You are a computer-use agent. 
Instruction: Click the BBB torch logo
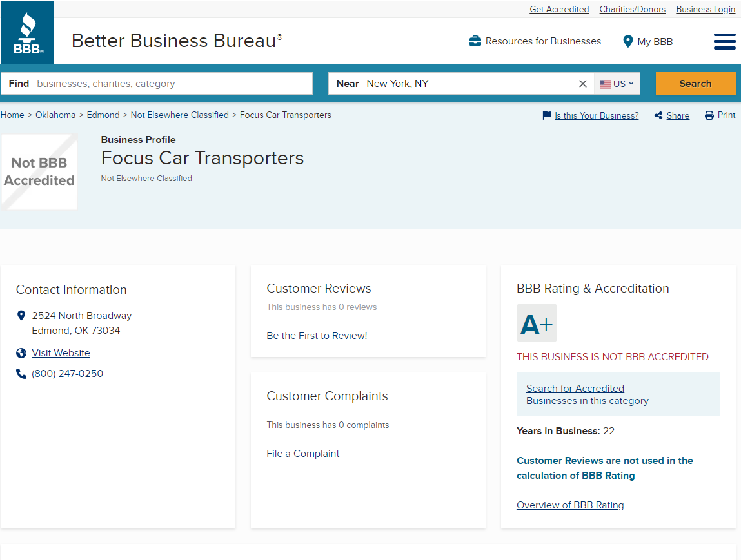[x=28, y=34]
